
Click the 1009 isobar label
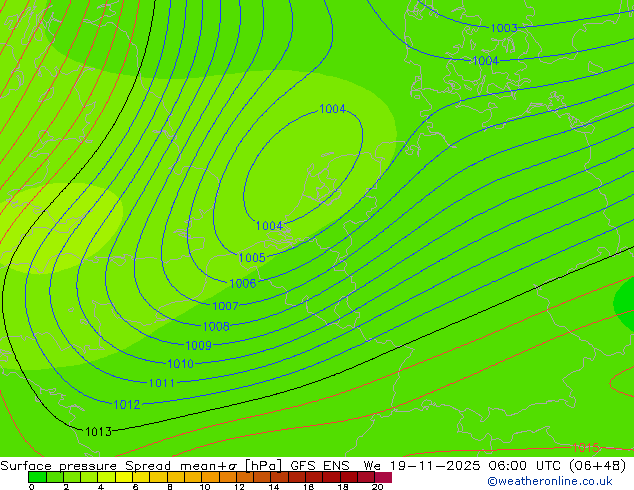pyautogui.click(x=198, y=345)
